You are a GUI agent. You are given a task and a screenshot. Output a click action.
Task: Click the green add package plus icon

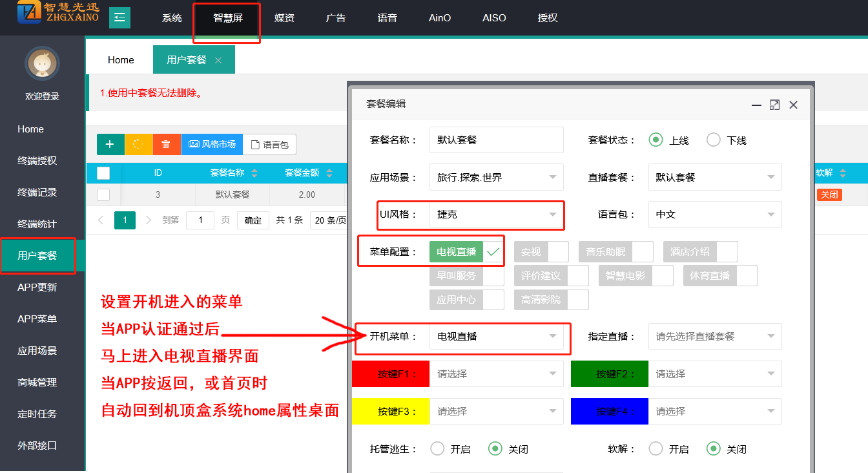click(110, 144)
